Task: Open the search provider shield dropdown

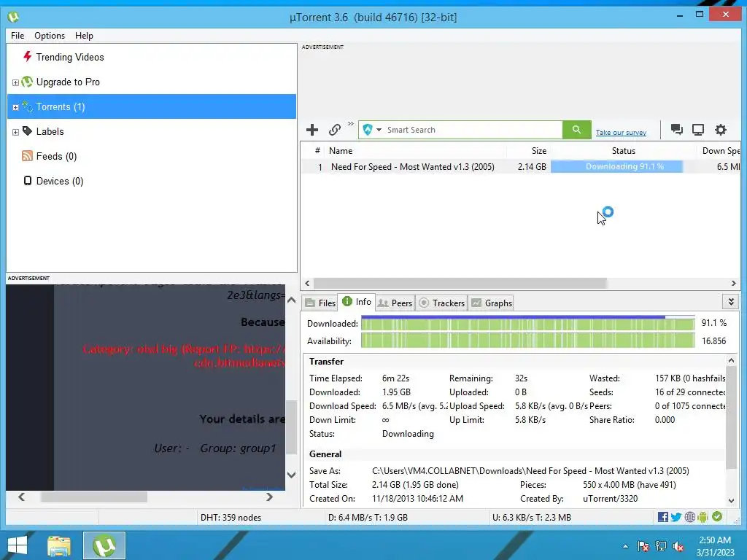Action: click(372, 130)
